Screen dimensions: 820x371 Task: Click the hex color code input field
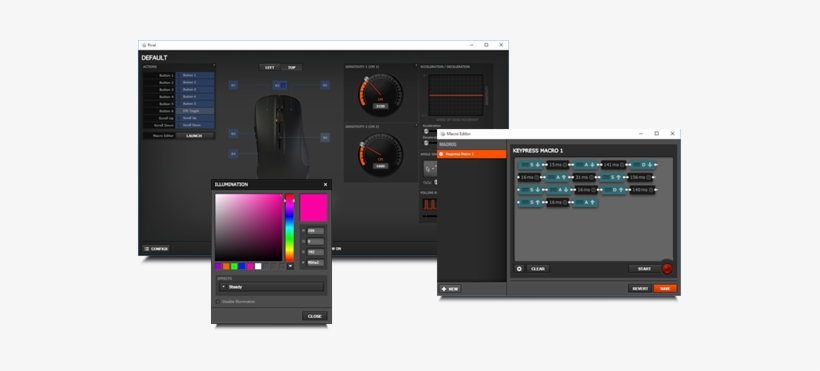pyautogui.click(x=315, y=263)
